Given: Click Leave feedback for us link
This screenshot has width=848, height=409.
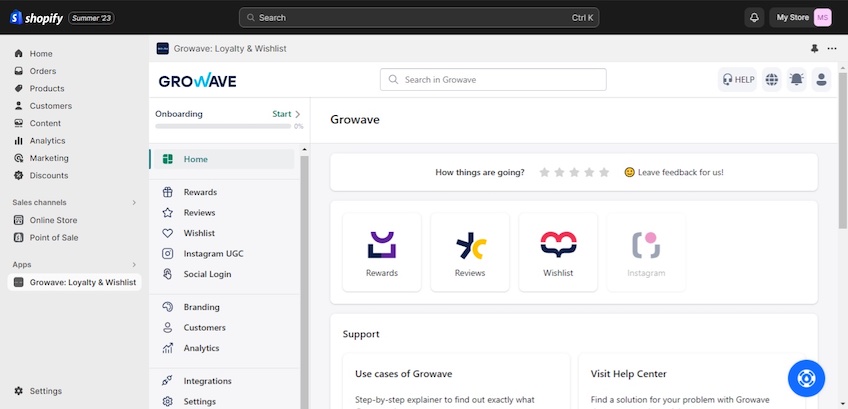Looking at the screenshot, I should tap(674, 173).
